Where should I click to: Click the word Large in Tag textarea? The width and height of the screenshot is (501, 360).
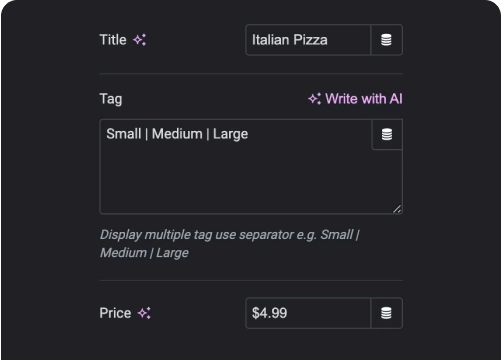230,134
